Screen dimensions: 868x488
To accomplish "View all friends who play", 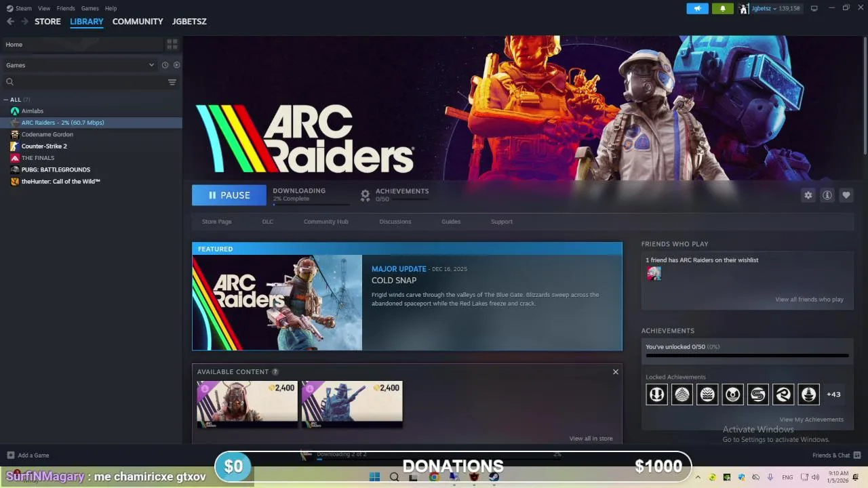I will point(810,300).
